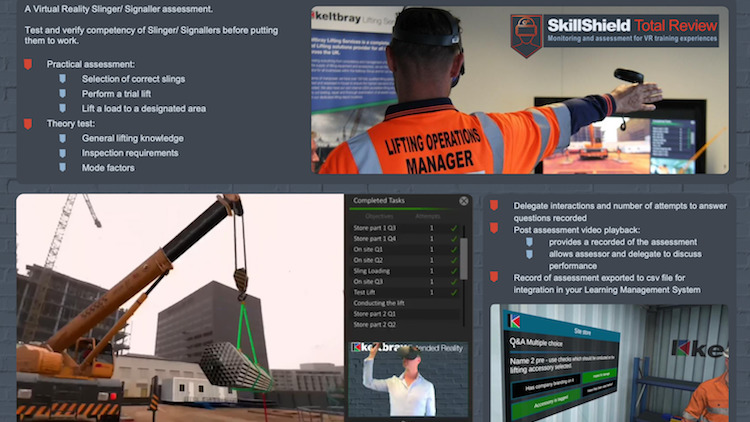Click the SkillShield helmet logo icon
Image resolution: width=750 pixels, height=422 pixels.
pos(526,30)
